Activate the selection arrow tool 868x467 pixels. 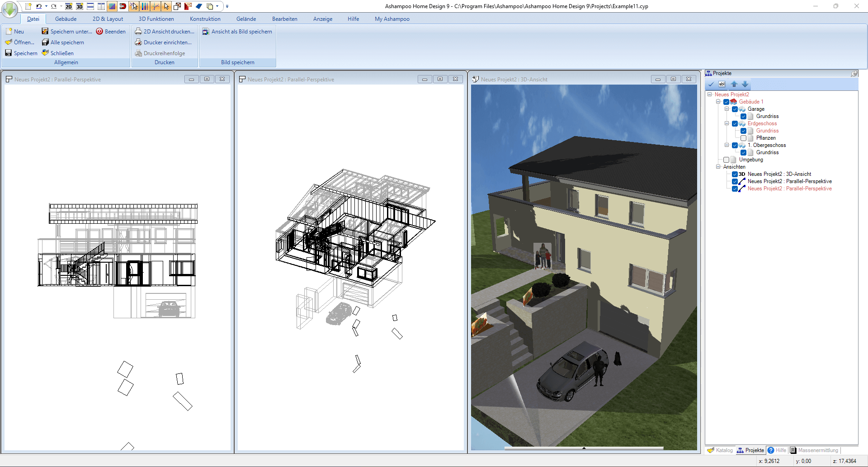click(166, 7)
